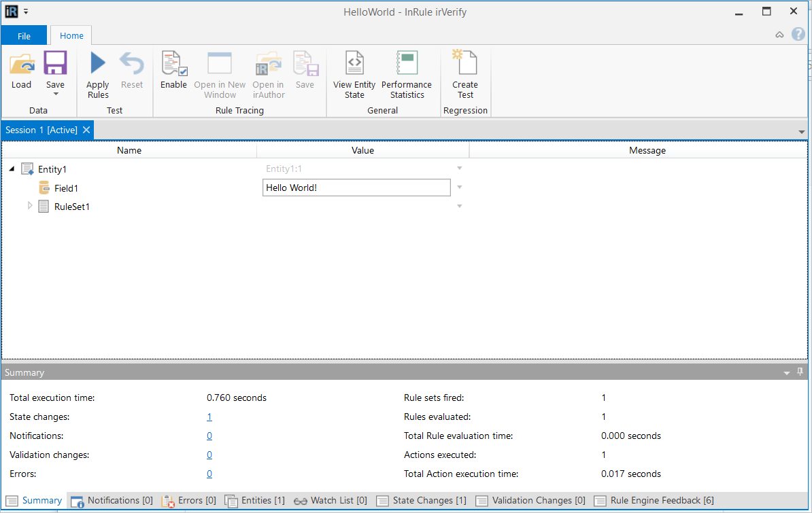This screenshot has width=812, height=513.
Task: Click the Notifications count link
Action: [209, 436]
